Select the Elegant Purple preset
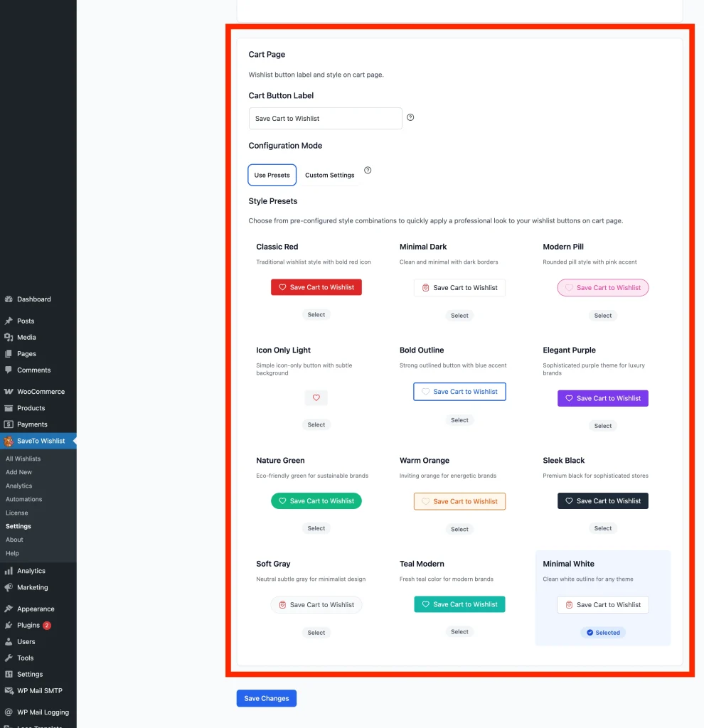This screenshot has height=728, width=704. [603, 426]
